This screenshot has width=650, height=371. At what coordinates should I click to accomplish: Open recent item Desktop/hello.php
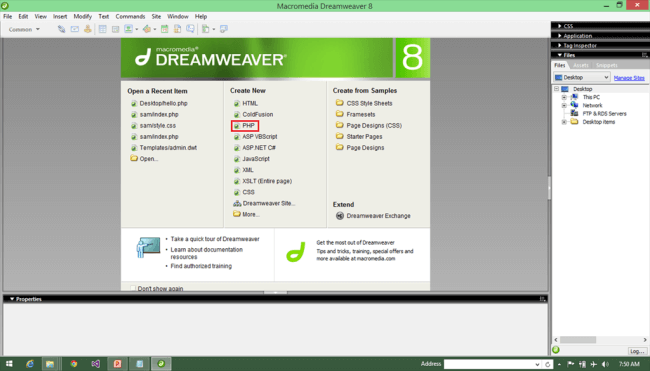[x=163, y=103]
